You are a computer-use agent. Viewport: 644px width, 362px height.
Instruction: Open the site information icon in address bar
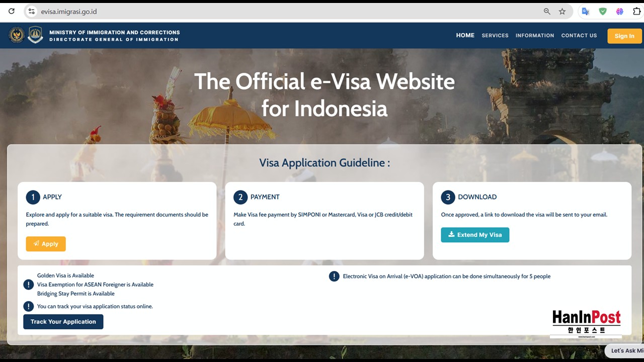coord(31,11)
